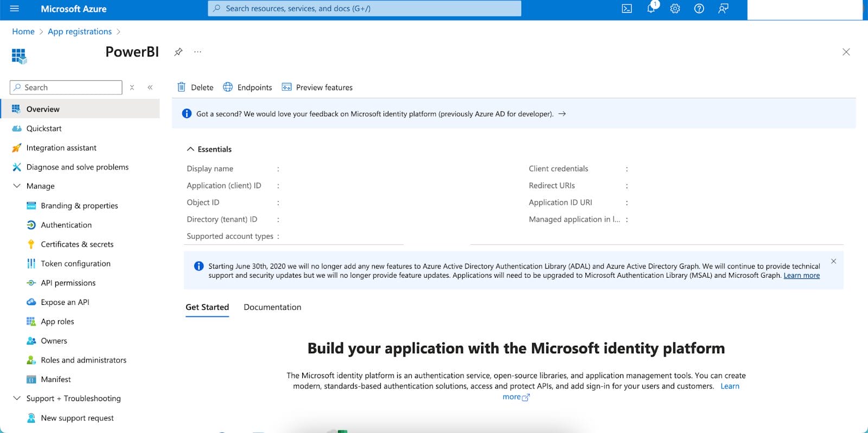The height and width of the screenshot is (433, 868).
Task: Click the Delete toolbar button
Action: pos(195,87)
